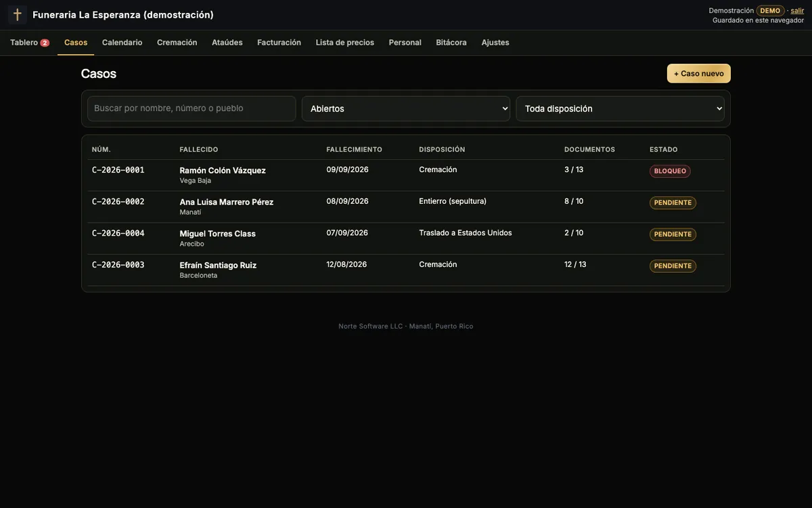Open the Tablero tab
812x508 pixels.
tap(30, 43)
